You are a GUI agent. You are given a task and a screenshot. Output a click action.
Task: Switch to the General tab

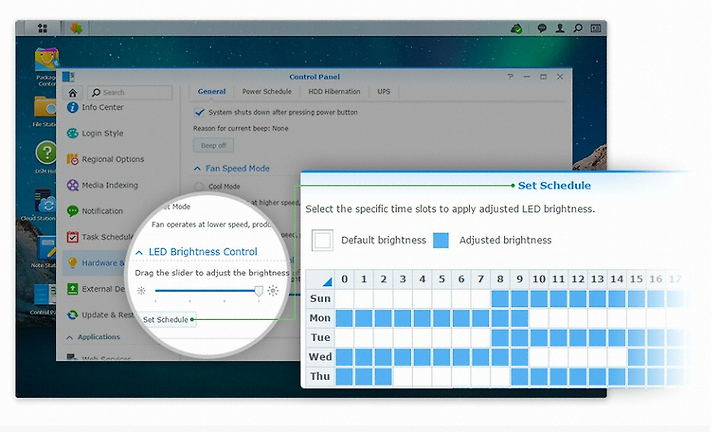pyautogui.click(x=212, y=91)
